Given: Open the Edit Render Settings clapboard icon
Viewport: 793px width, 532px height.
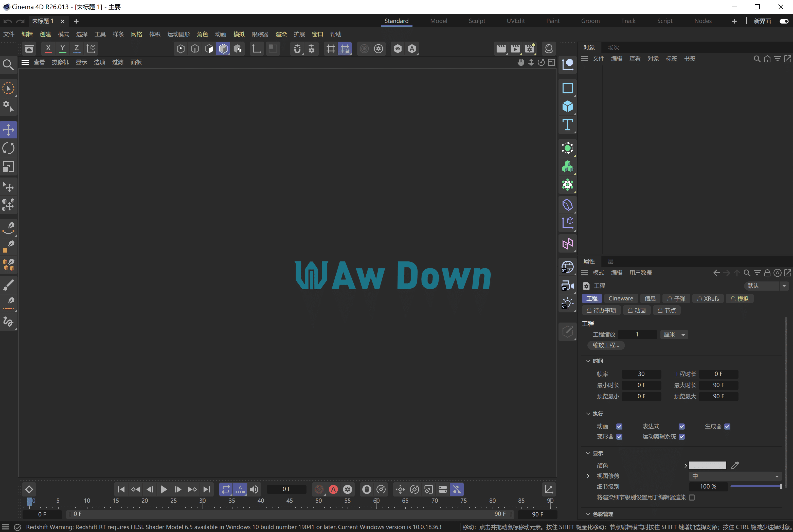Looking at the screenshot, I should tap(529, 48).
